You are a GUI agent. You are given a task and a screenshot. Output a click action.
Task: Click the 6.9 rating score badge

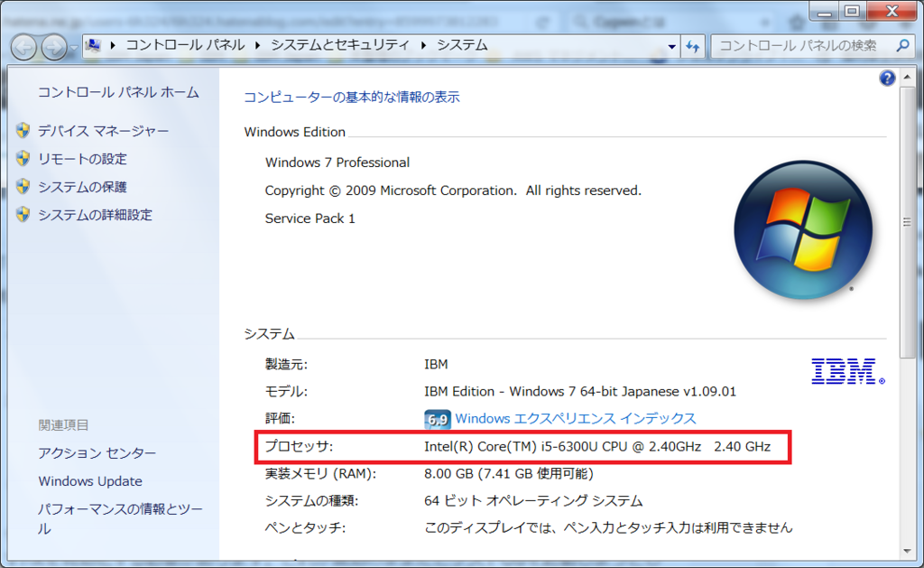click(438, 419)
